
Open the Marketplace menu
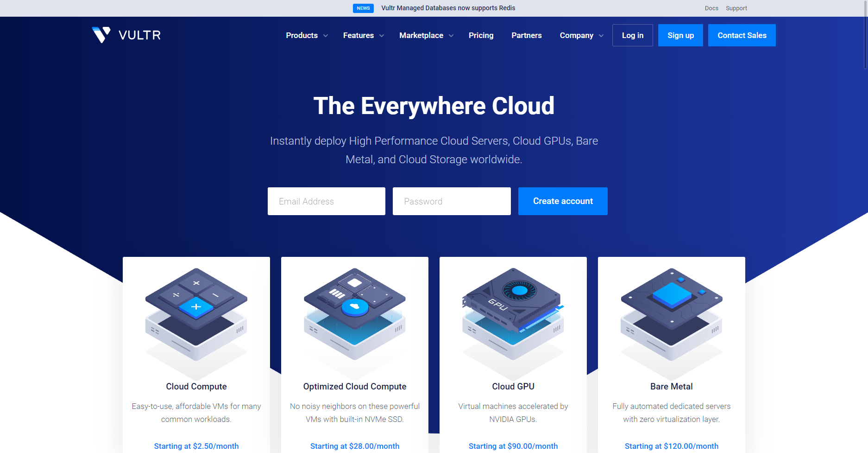pos(421,35)
